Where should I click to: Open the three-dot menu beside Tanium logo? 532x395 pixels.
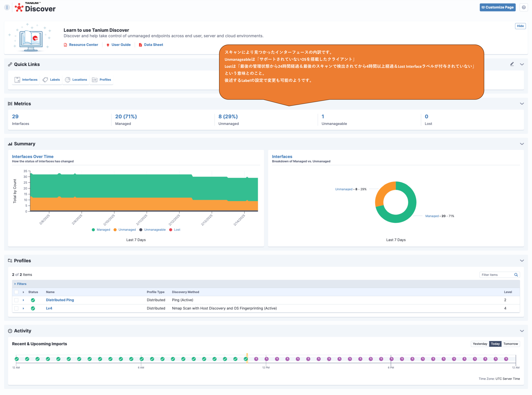(7, 7)
